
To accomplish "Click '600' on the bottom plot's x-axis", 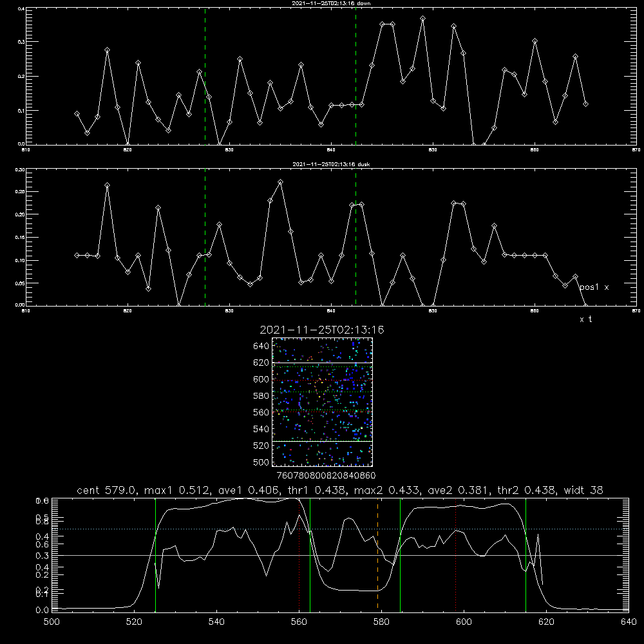I will [x=464, y=622].
